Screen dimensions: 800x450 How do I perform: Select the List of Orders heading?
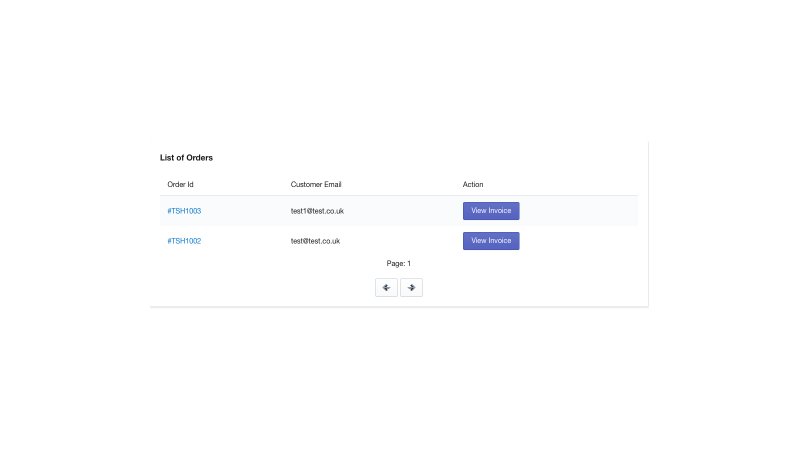(x=186, y=158)
